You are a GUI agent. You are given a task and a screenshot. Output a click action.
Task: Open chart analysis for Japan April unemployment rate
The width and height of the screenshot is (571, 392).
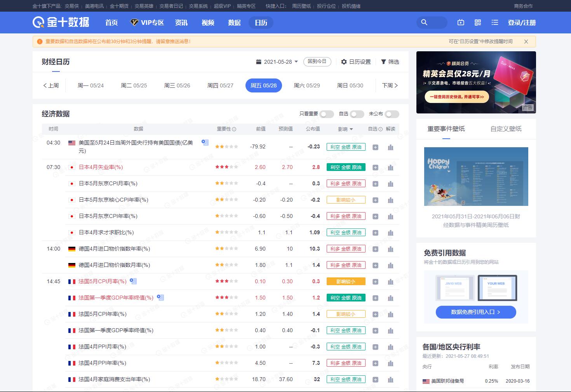[x=390, y=167]
